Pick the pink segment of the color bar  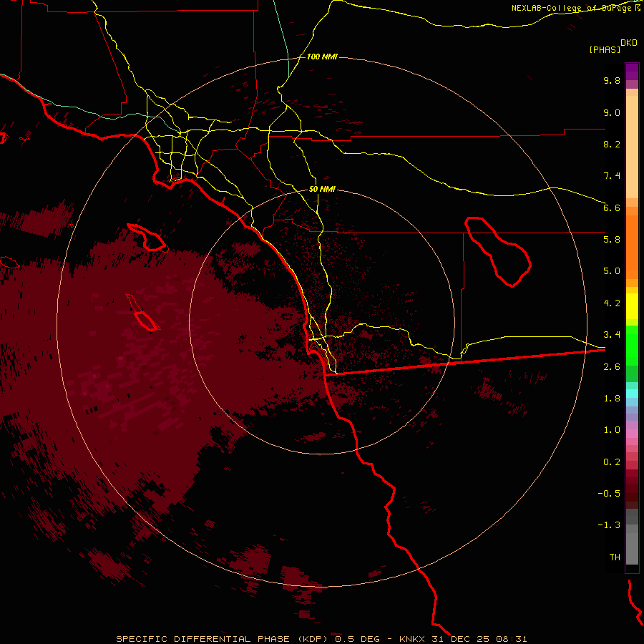pos(632,434)
